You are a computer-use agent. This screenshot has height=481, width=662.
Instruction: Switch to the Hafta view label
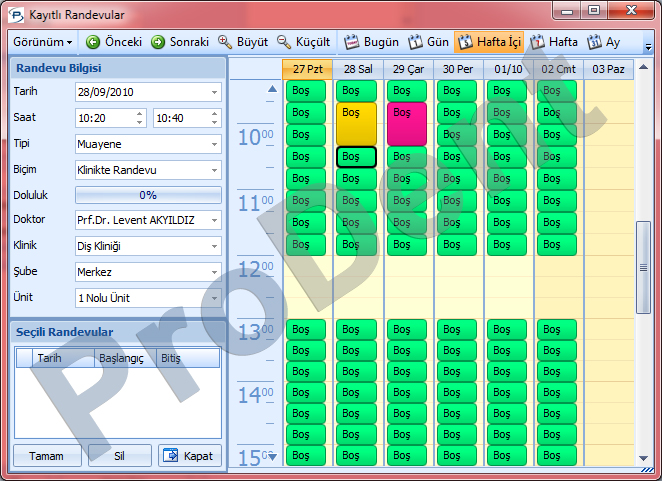(x=563, y=42)
